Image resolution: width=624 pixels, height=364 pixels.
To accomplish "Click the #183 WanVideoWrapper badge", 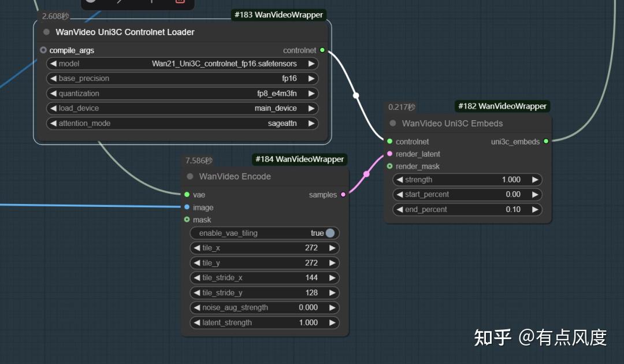I will (279, 14).
